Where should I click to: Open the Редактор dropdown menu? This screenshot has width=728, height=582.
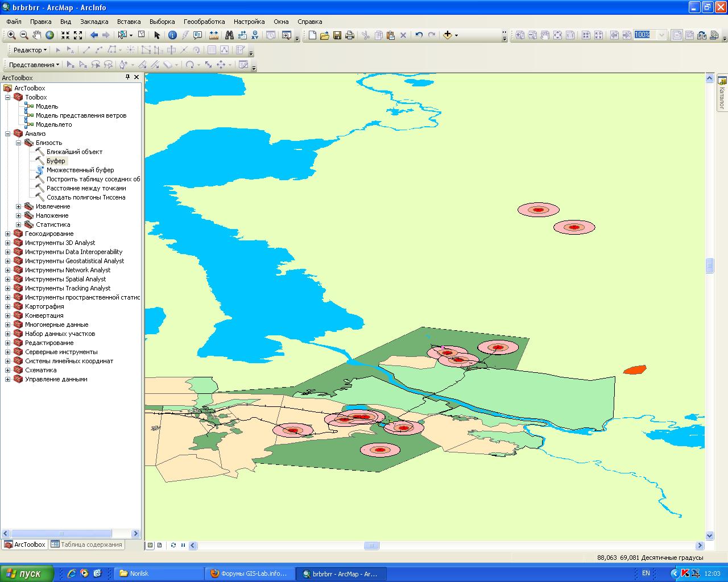(30, 50)
